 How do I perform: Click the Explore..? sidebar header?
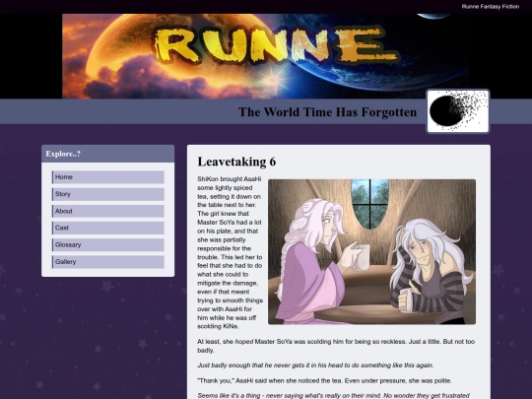pos(108,154)
